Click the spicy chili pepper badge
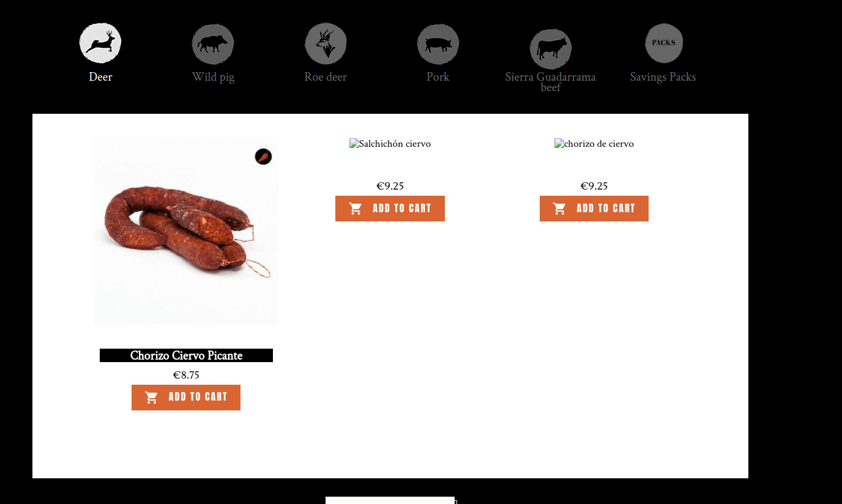This screenshot has width=842, height=504. pyautogui.click(x=263, y=157)
